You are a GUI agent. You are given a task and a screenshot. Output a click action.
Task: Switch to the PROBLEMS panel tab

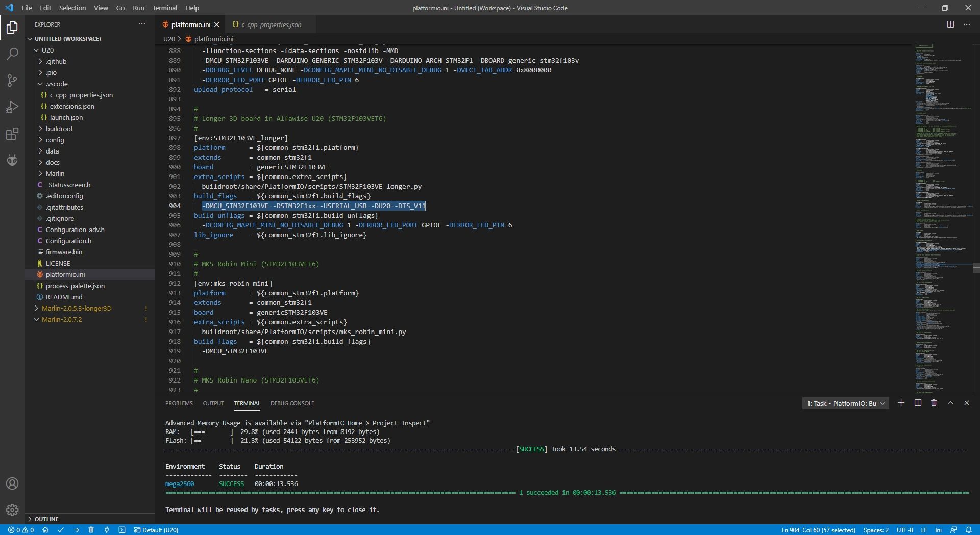click(179, 403)
